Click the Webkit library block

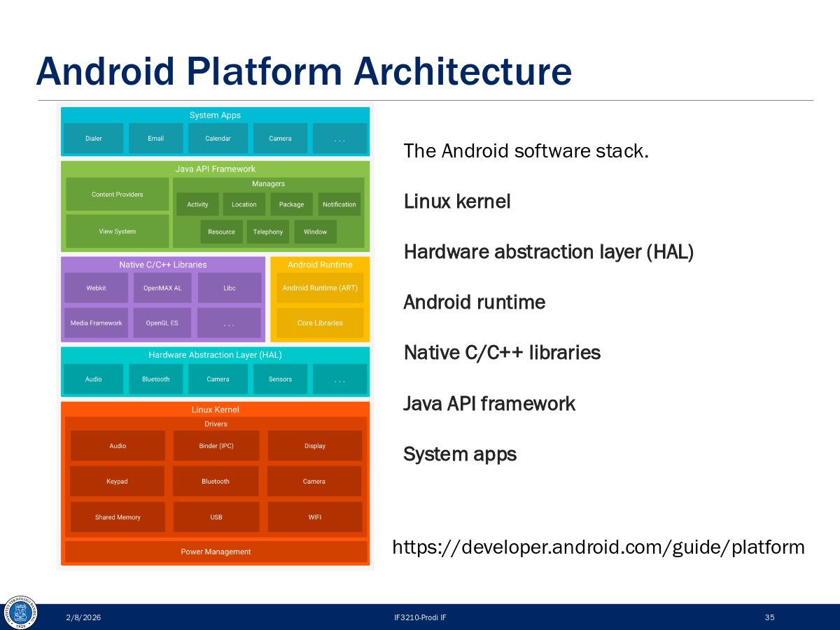pos(96,287)
